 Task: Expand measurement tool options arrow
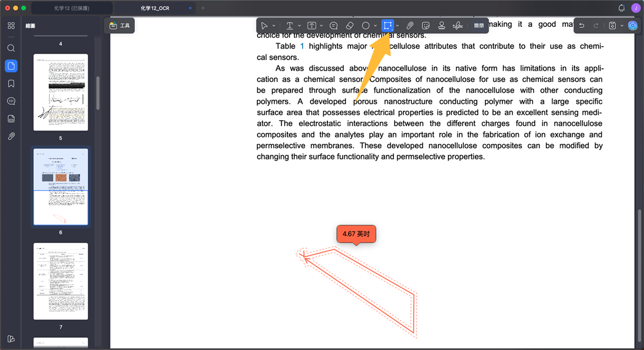click(397, 26)
